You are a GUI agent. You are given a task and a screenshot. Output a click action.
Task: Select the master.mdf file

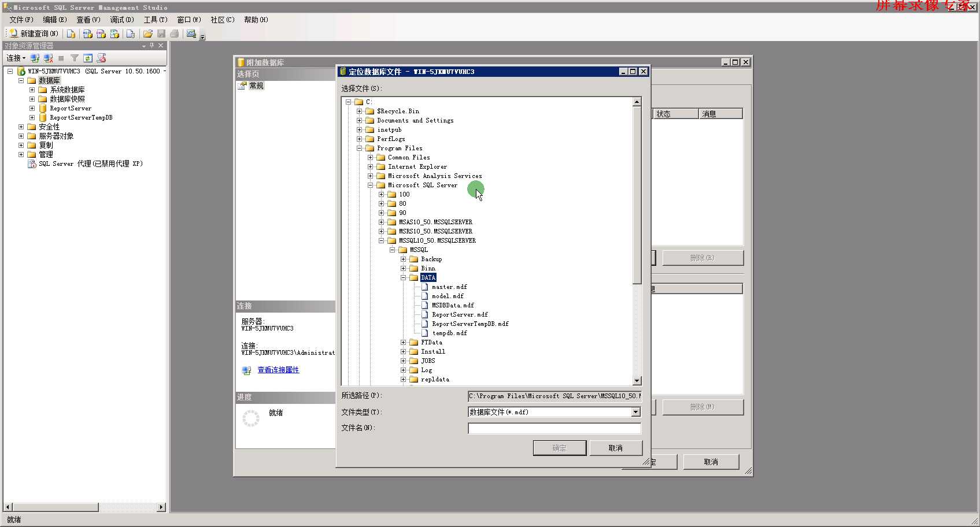449,287
